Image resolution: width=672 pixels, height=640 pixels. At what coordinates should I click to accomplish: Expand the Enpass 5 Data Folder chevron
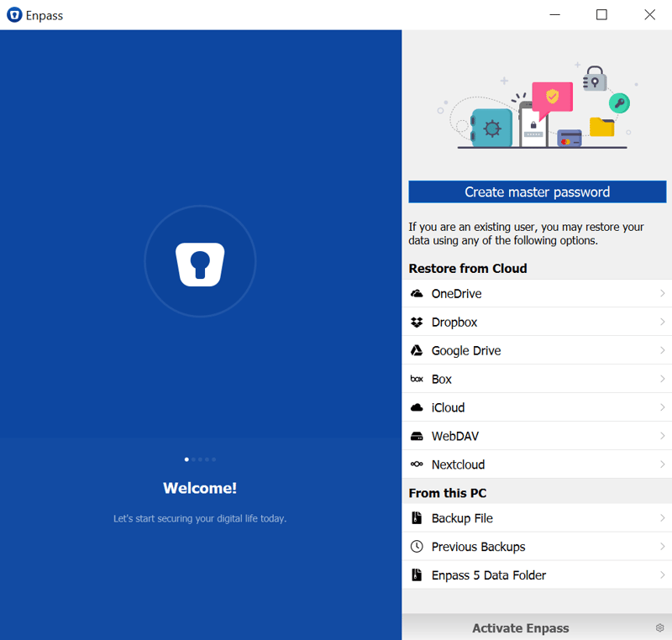tap(663, 574)
